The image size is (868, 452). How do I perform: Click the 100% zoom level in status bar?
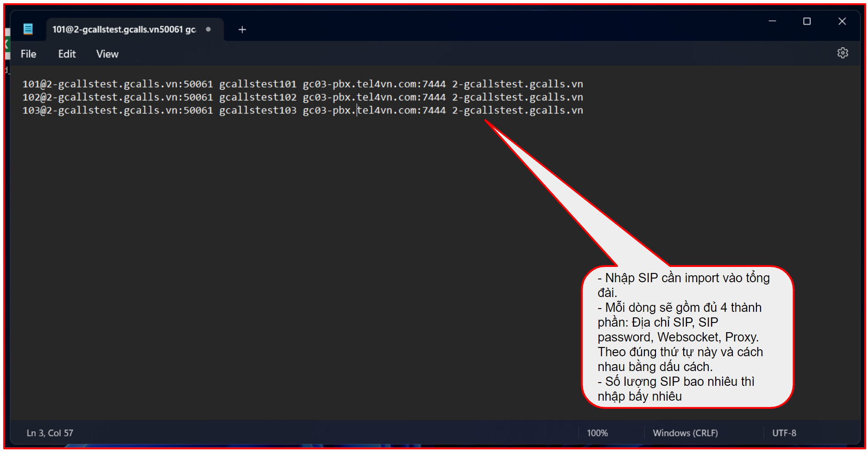coord(597,433)
